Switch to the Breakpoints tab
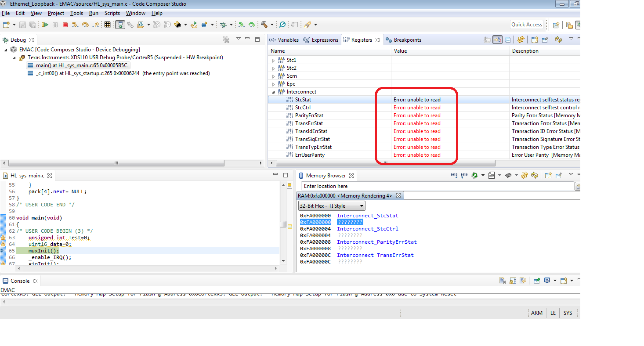The height and width of the screenshot is (346, 644). tap(403, 40)
